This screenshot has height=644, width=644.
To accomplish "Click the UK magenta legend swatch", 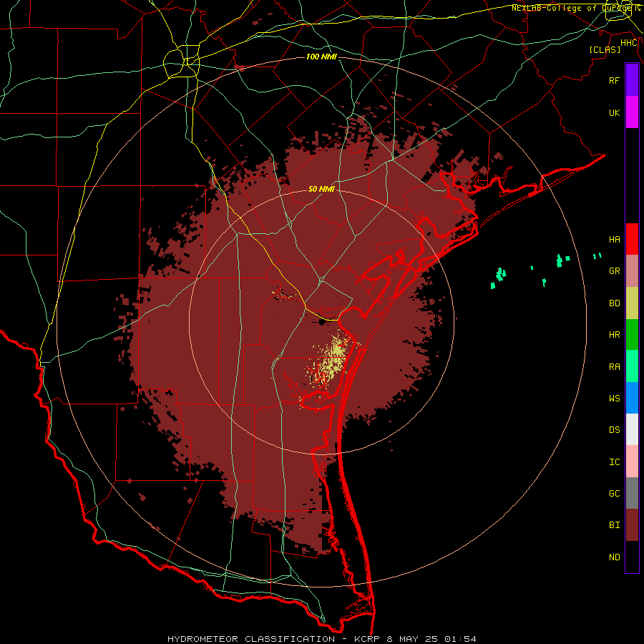I will [x=632, y=112].
